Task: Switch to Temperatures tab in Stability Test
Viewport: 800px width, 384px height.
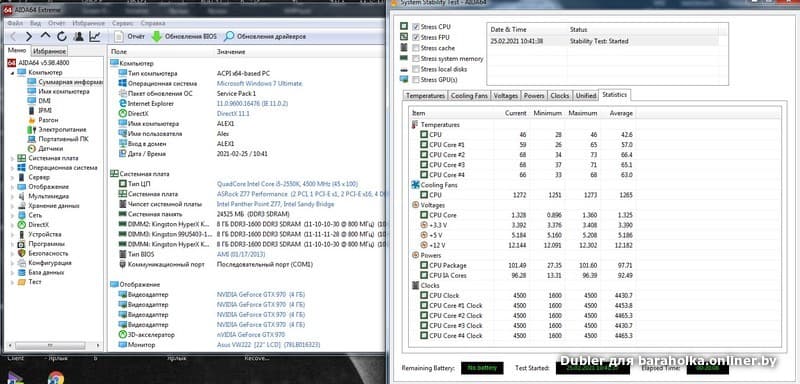Action: coord(425,96)
